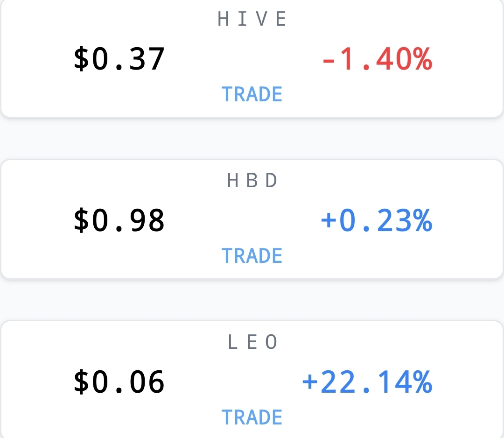Click the HIVE price of $0.37
The image size is (504, 438).
point(119,58)
